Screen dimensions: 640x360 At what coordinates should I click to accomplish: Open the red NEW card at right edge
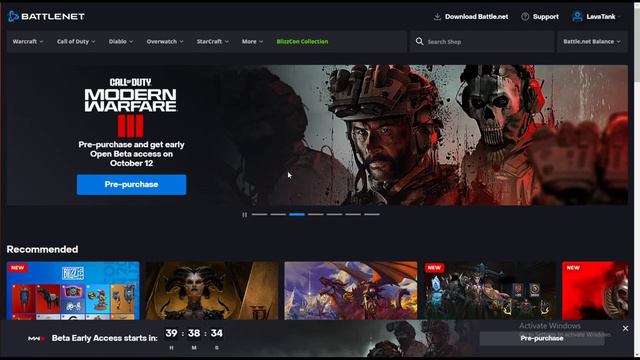595,291
